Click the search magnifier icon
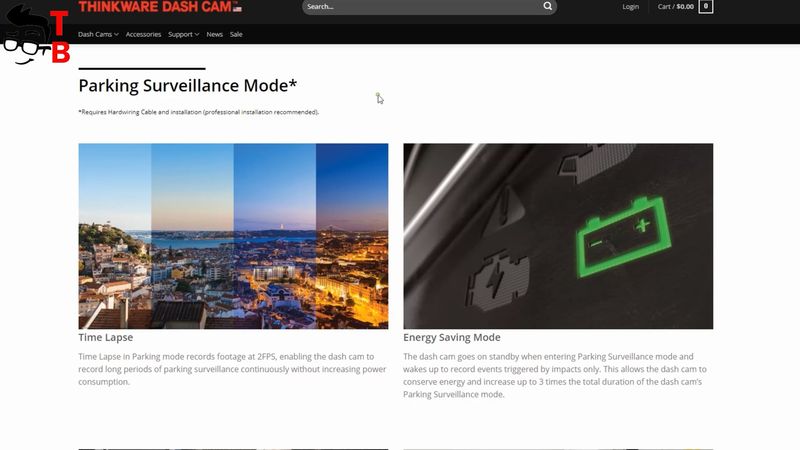The height and width of the screenshot is (450, 800). (547, 6)
